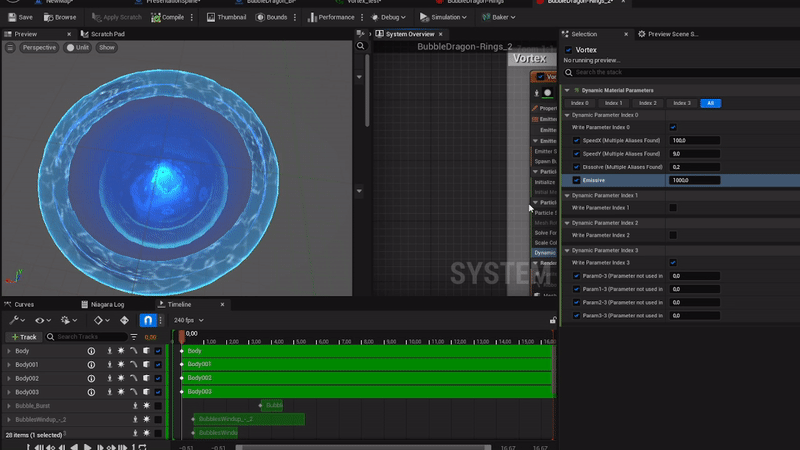Open the Baker dropdown menu
Screen dimensions: 800x450
coord(498,17)
